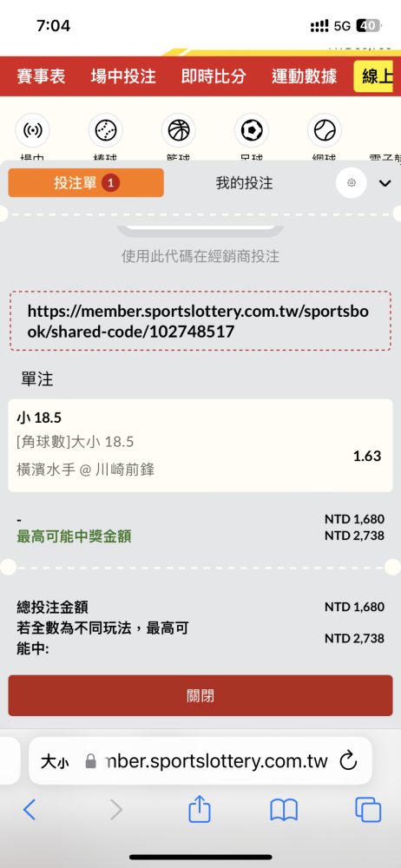Screen dimensions: 401x868
Task: Open 賽事表 menu item
Action: click(41, 76)
